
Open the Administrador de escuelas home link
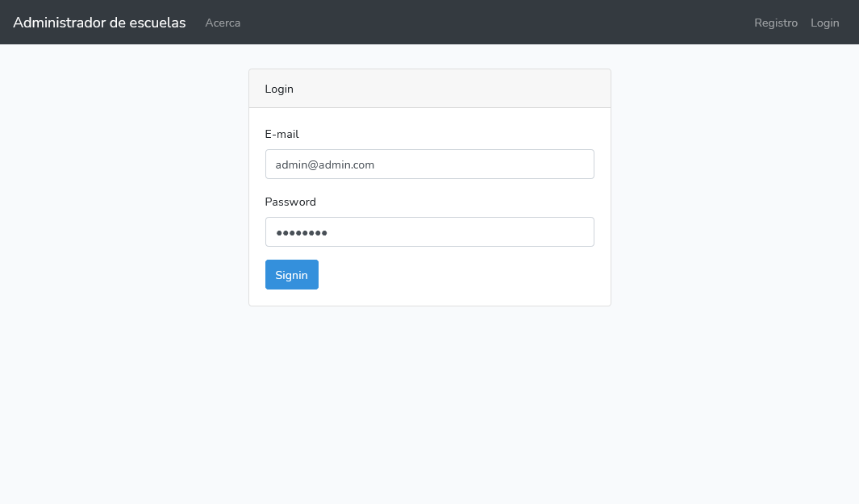99,23
